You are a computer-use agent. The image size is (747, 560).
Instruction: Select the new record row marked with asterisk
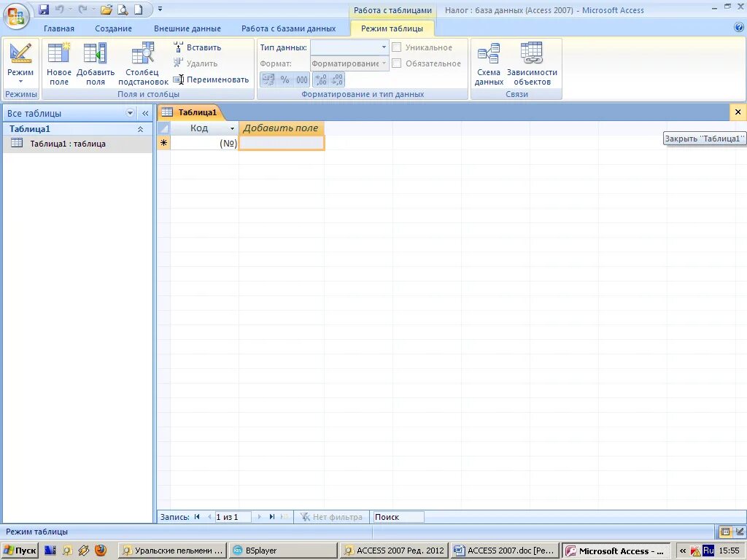click(x=164, y=143)
